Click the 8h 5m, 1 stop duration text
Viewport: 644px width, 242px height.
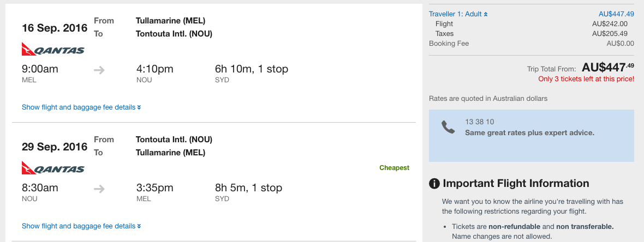point(248,188)
